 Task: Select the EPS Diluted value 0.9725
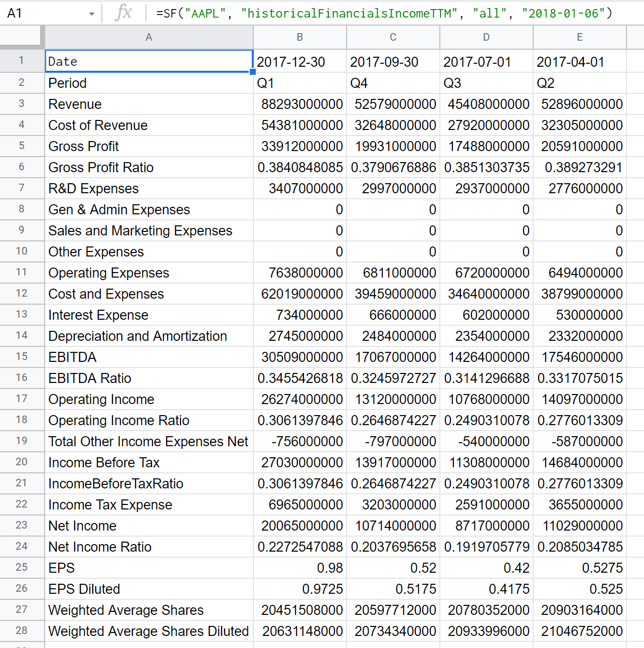tap(300, 589)
